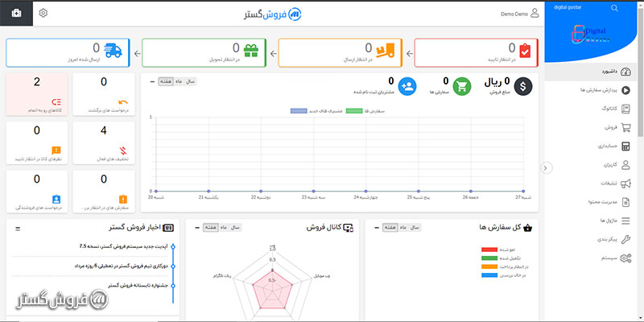Collapse the کل سفارش ها panel
The image size is (644, 322).
point(377,227)
